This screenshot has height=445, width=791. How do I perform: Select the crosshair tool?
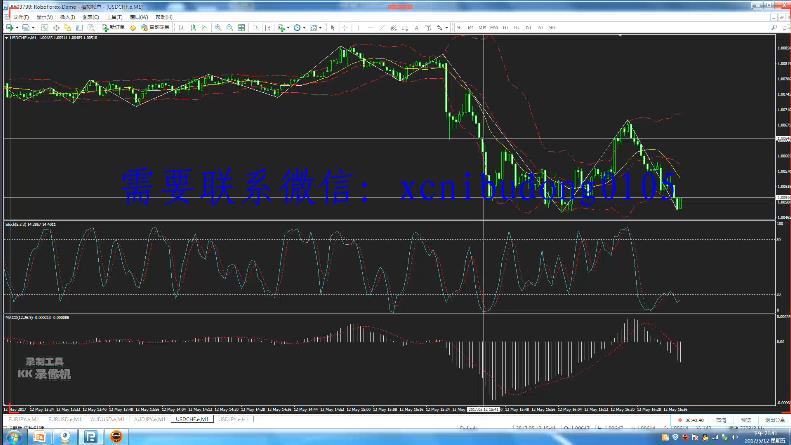coord(345,28)
